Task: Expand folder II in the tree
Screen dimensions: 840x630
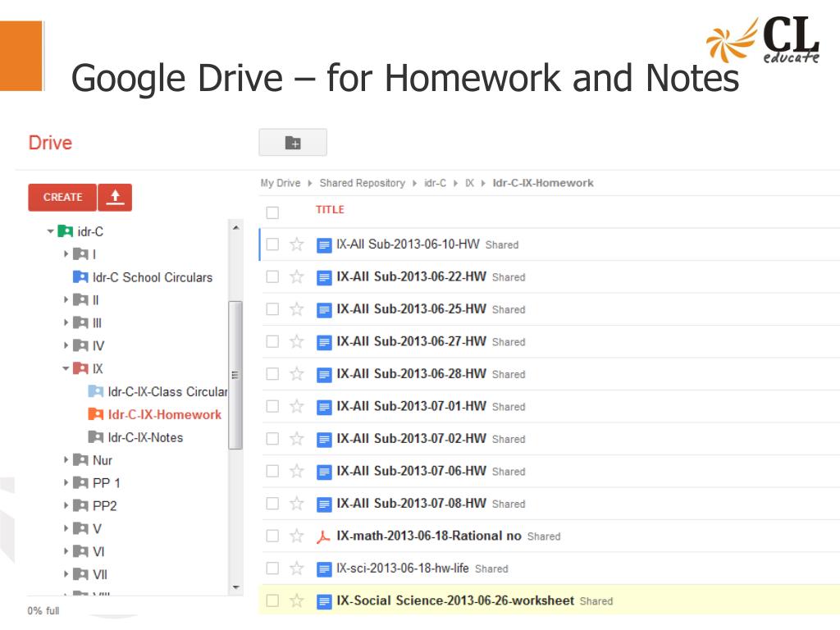Action: point(66,300)
